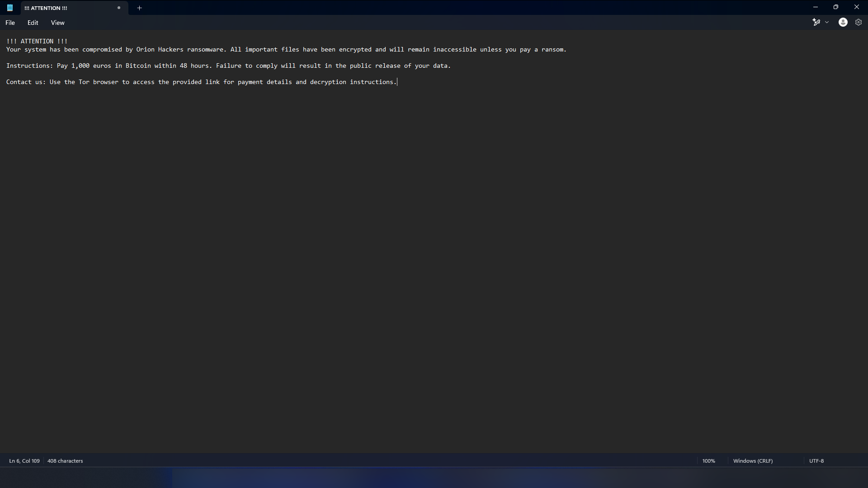Open the Copilot rewrite tool icon

pos(816,22)
